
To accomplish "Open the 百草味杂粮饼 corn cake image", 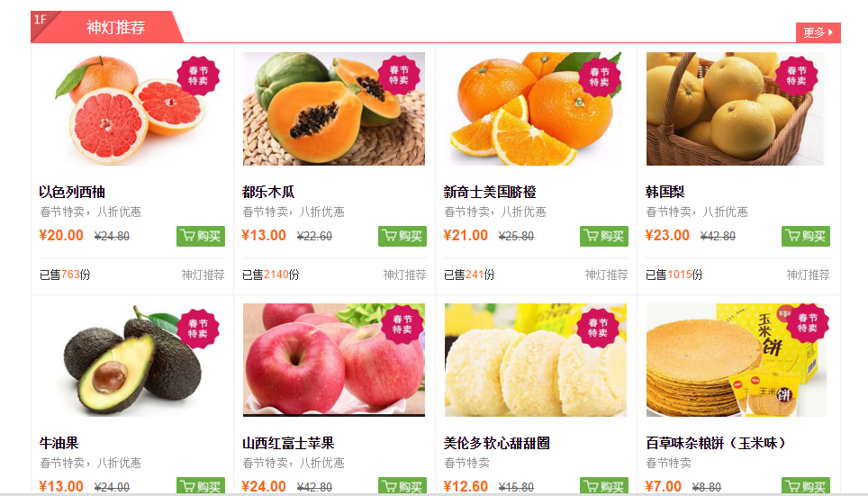I will click(735, 360).
